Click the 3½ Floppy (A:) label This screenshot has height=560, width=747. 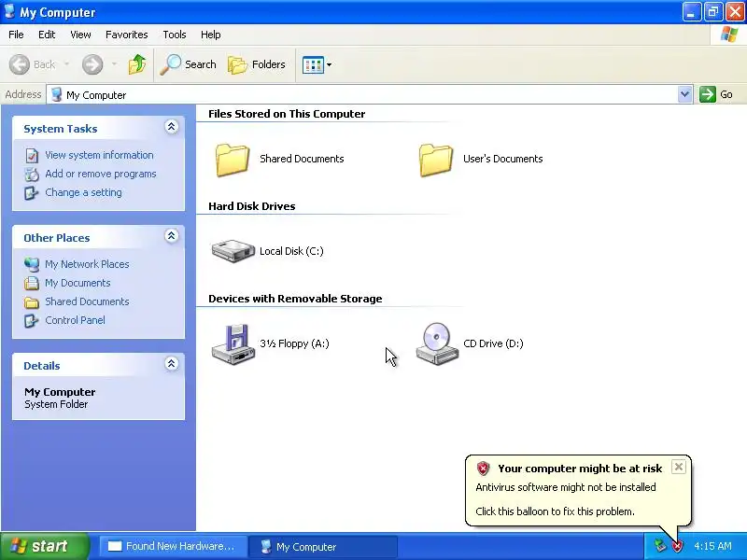click(294, 343)
